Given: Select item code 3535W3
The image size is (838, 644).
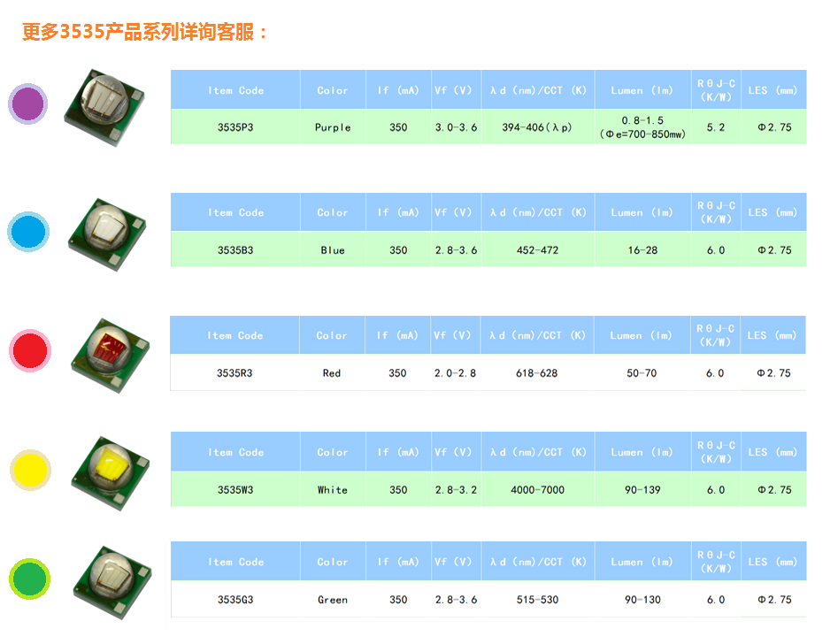Looking at the screenshot, I should point(235,489).
